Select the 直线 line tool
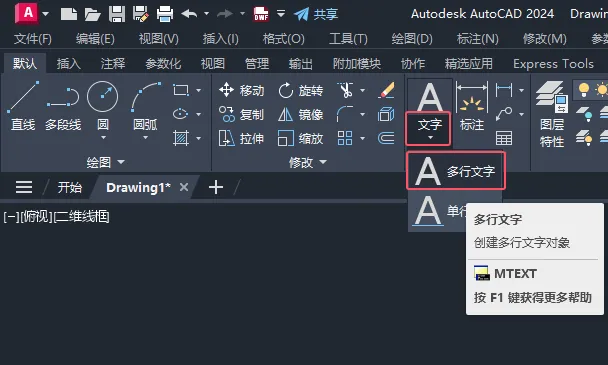 (x=23, y=106)
